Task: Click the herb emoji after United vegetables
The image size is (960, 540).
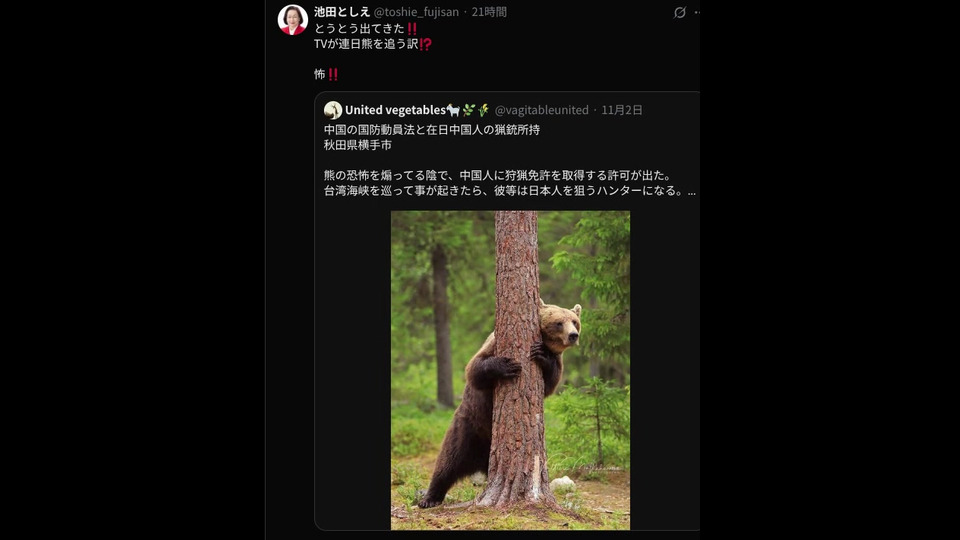Action: pos(468,110)
